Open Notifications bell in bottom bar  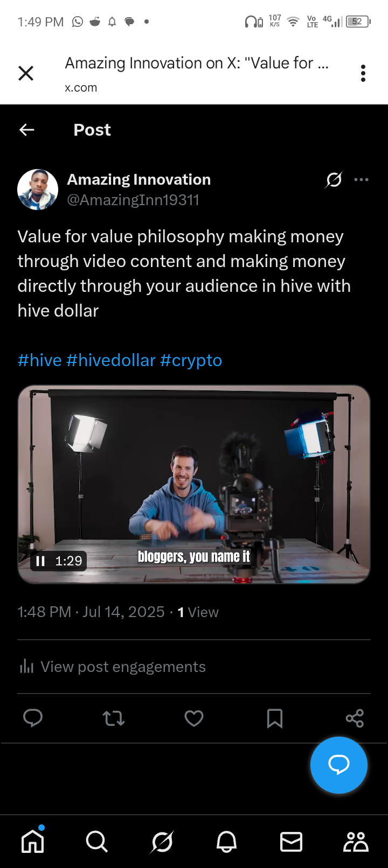coord(227,842)
